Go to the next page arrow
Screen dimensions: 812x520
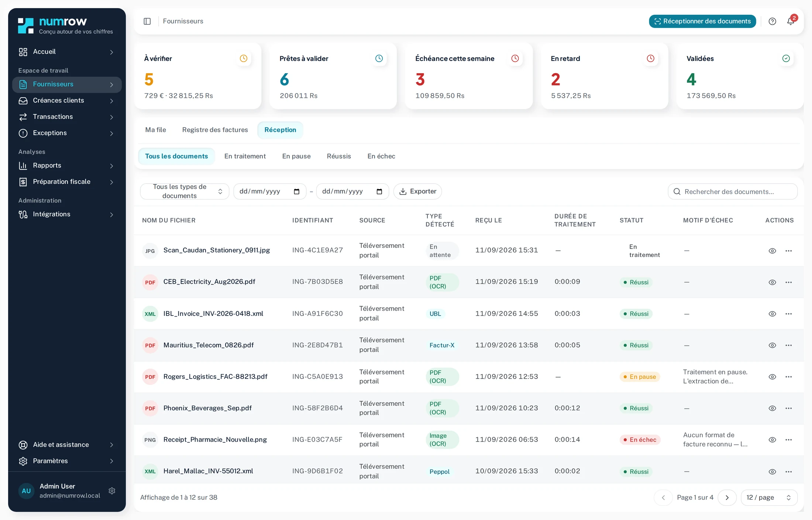[x=727, y=497]
